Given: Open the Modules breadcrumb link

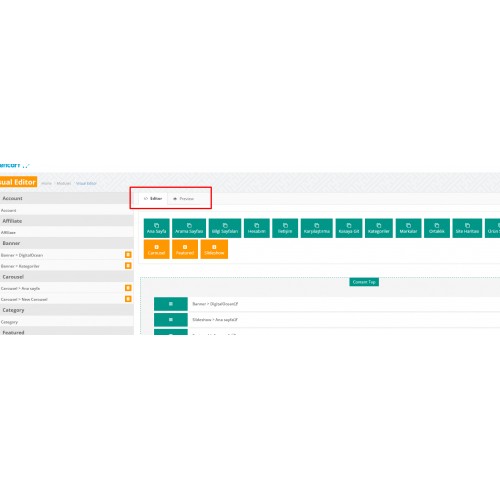Looking at the screenshot, I should click(64, 183).
